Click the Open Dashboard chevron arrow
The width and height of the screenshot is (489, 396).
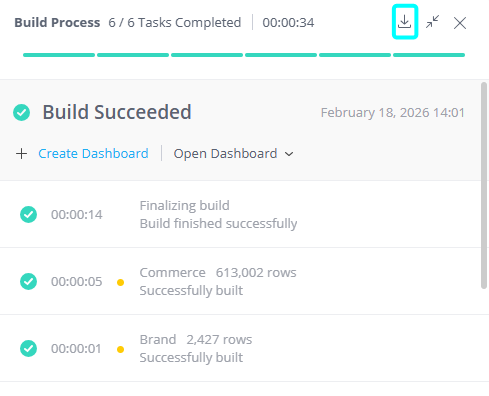click(x=289, y=154)
